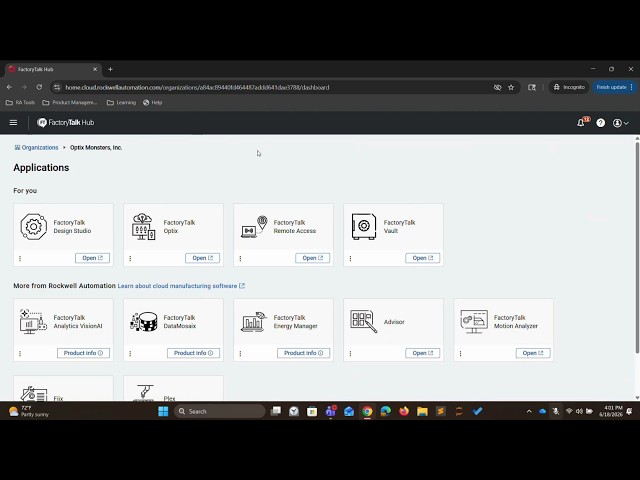
Task: Click the Motion Analyzer card icon
Action: (x=474, y=322)
